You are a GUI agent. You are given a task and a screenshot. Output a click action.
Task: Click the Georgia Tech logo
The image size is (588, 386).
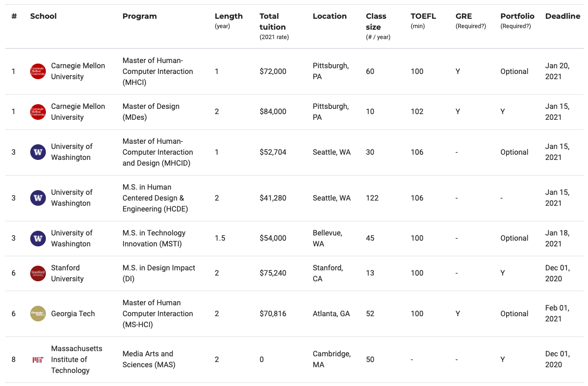click(38, 314)
